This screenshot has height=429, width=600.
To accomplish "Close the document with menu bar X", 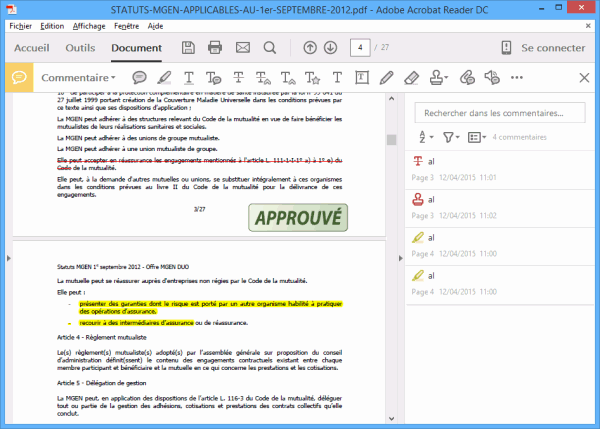I will pos(588,26).
